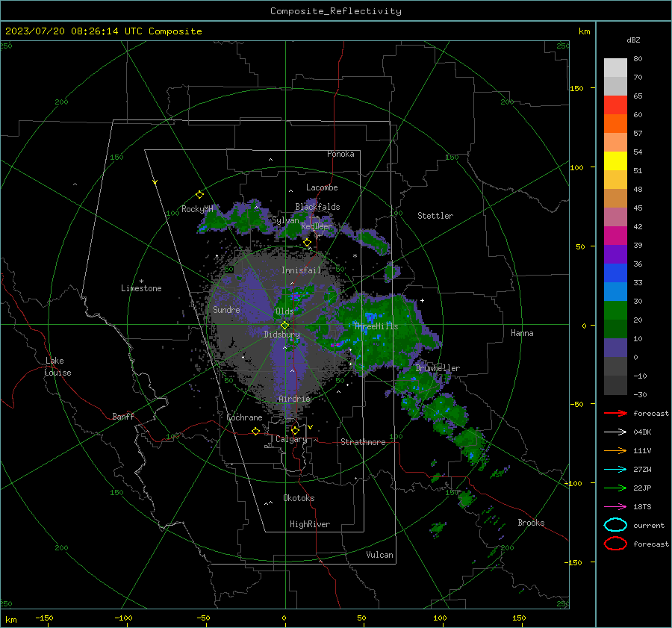Viewport: 672px width, 628px height.
Task: Click the ThreeHills label on the map
Action: coord(376,326)
